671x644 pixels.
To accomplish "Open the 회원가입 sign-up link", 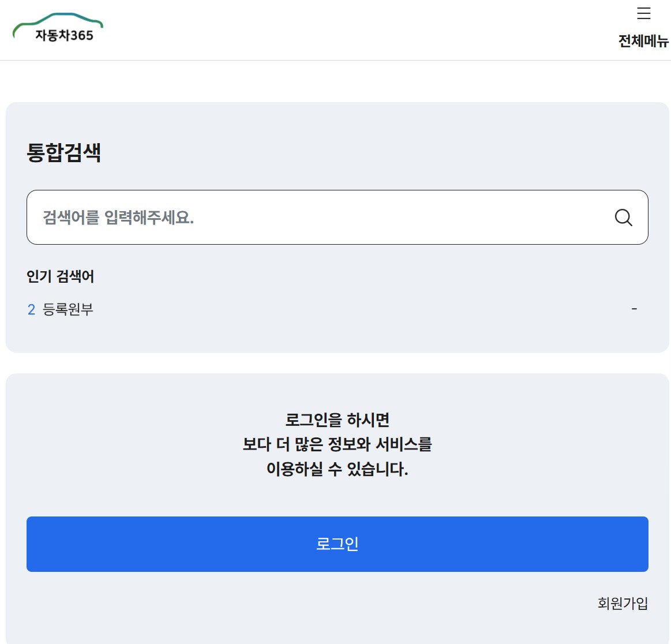I will pyautogui.click(x=623, y=604).
